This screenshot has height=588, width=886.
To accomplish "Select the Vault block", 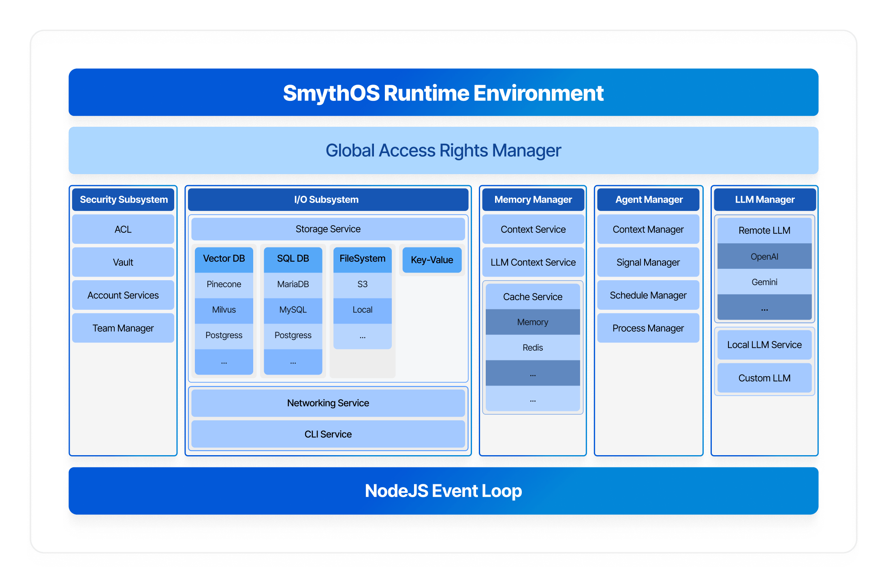I will pyautogui.click(x=123, y=262).
